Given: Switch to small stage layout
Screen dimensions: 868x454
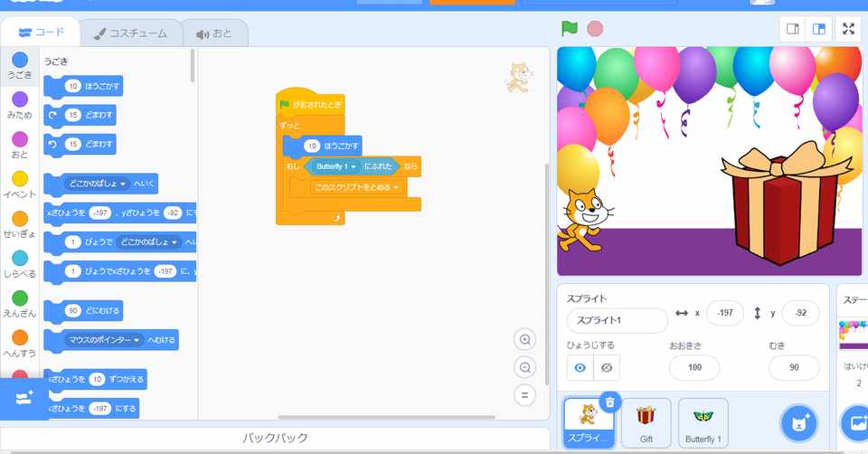Looking at the screenshot, I should tap(793, 29).
